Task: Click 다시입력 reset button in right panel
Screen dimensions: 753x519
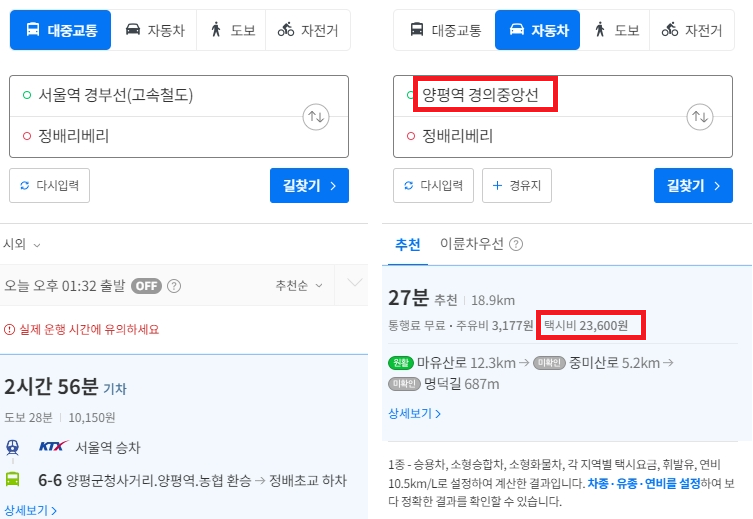Action: [x=433, y=186]
